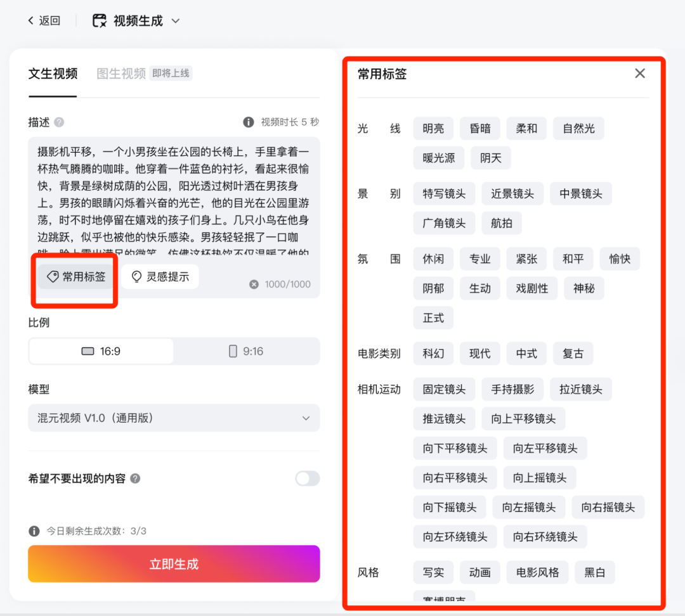Select the 广角镜头 tag
685x616 pixels.
click(x=444, y=223)
